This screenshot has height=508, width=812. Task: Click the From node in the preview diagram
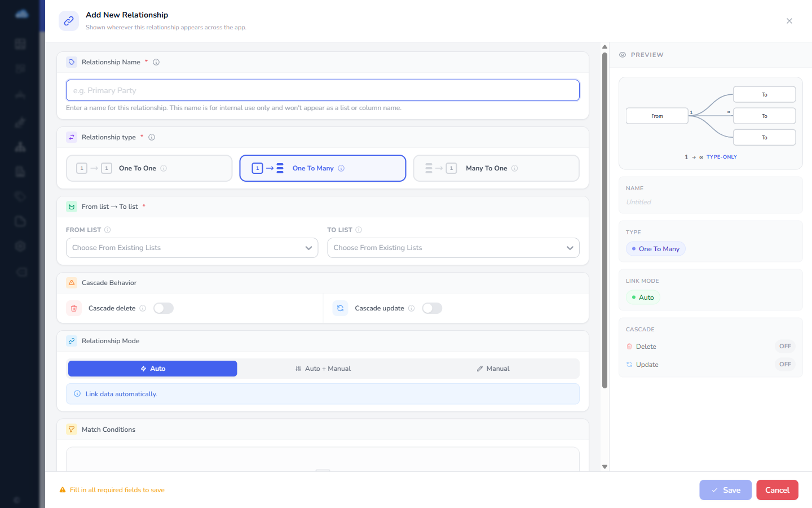[657, 116]
